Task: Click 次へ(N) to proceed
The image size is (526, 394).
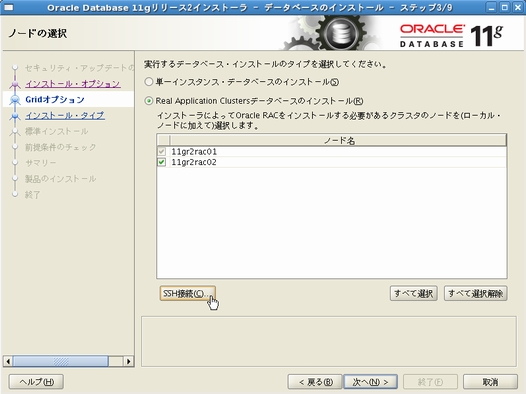Action: (370, 382)
